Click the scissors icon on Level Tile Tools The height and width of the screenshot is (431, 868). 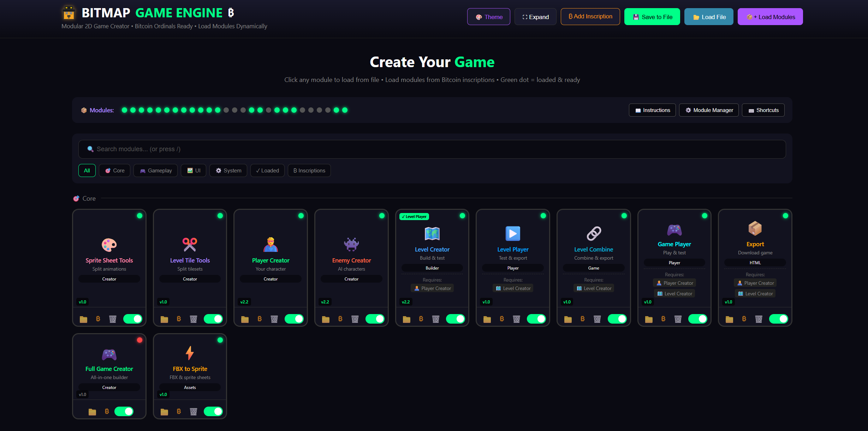190,244
